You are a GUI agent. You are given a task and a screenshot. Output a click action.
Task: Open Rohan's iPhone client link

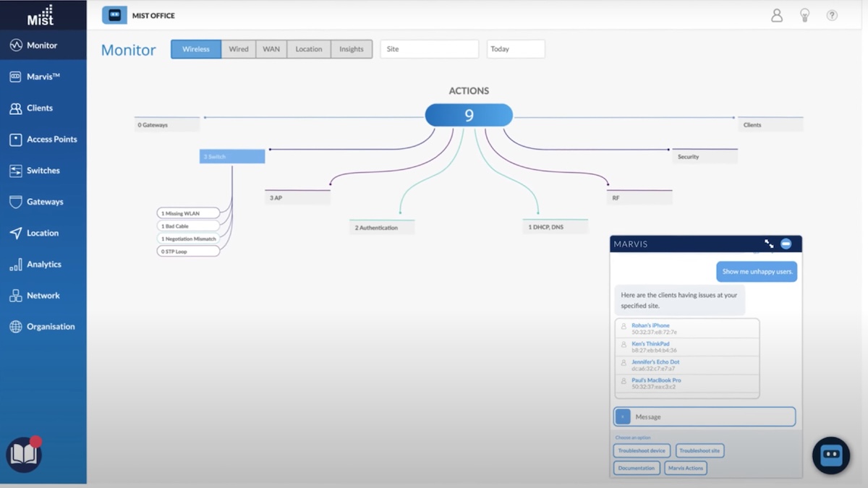click(x=650, y=325)
